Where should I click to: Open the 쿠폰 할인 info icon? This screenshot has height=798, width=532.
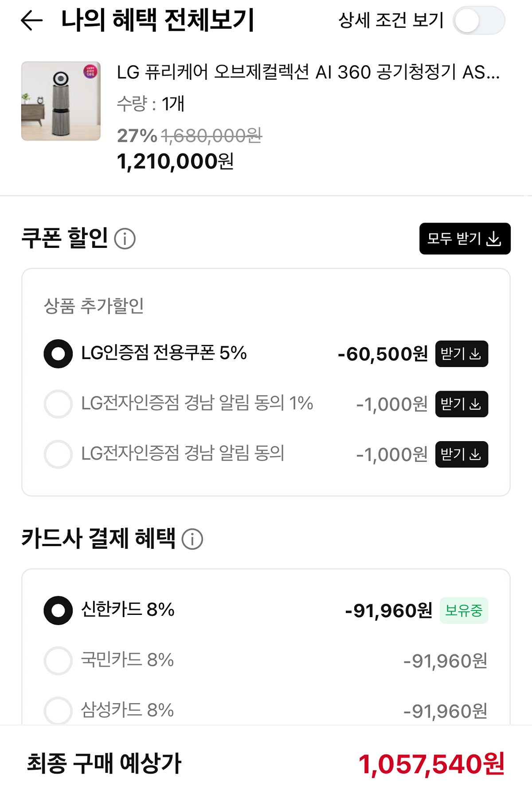point(125,239)
